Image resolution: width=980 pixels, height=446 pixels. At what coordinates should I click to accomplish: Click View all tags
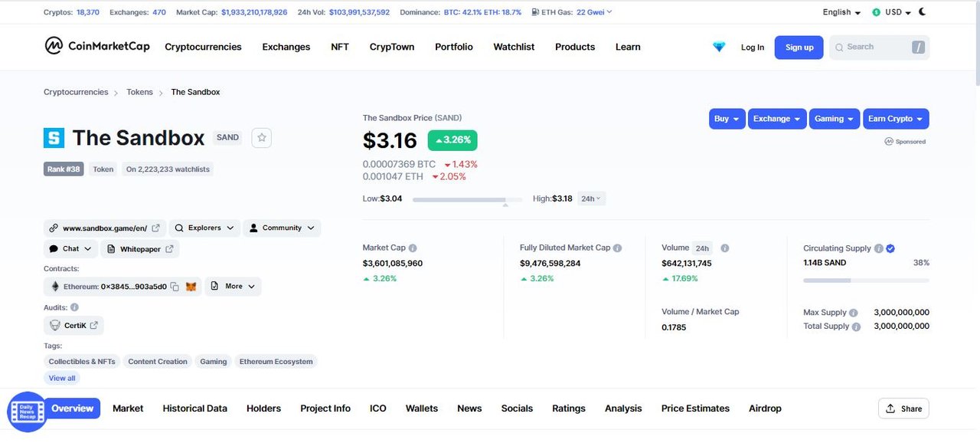[62, 379]
